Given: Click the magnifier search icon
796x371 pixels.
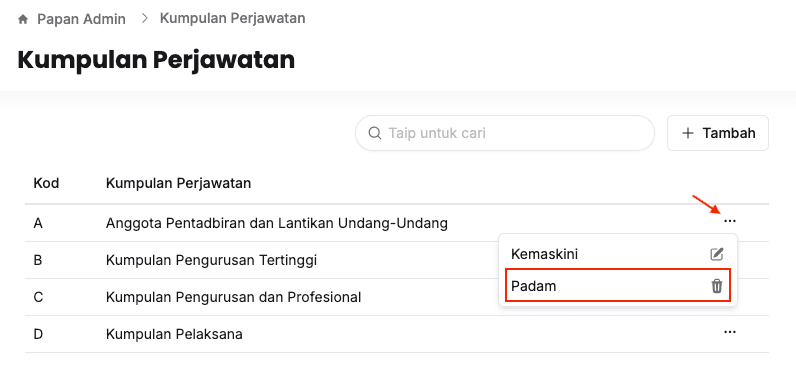Looking at the screenshot, I should coord(375,133).
